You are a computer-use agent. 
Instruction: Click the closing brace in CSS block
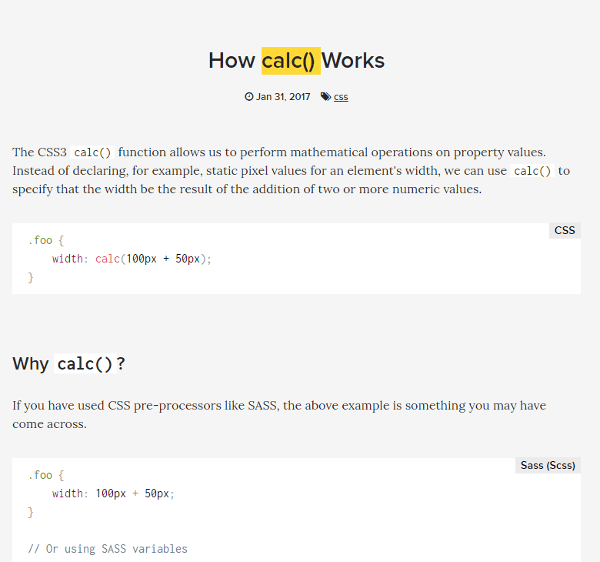(x=31, y=277)
